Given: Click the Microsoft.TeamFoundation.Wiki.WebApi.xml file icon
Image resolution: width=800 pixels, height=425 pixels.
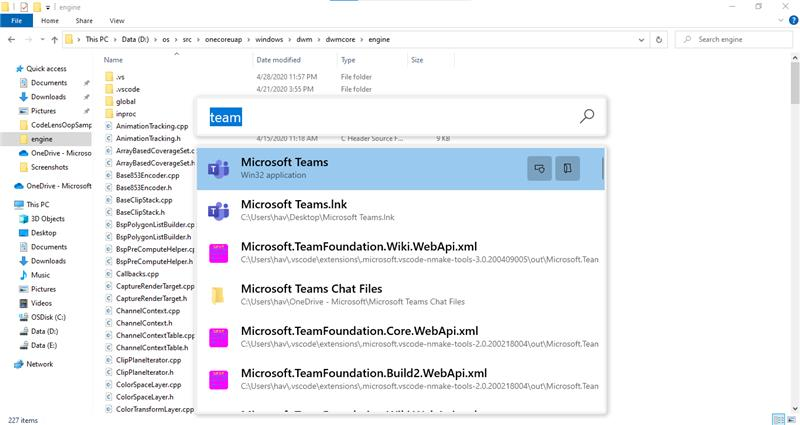Looking at the screenshot, I should coord(218,253).
